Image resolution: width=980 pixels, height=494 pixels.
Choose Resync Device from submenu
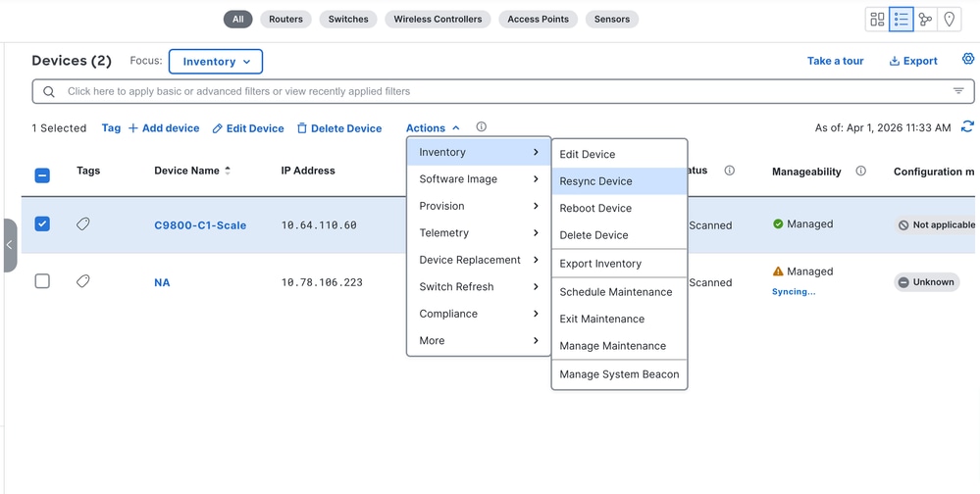coord(619,181)
